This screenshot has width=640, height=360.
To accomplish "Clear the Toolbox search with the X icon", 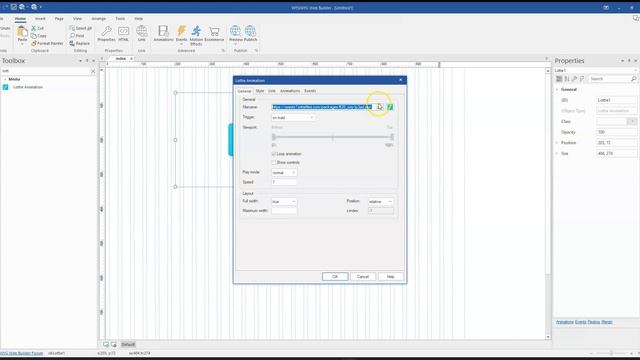I will click(93, 71).
